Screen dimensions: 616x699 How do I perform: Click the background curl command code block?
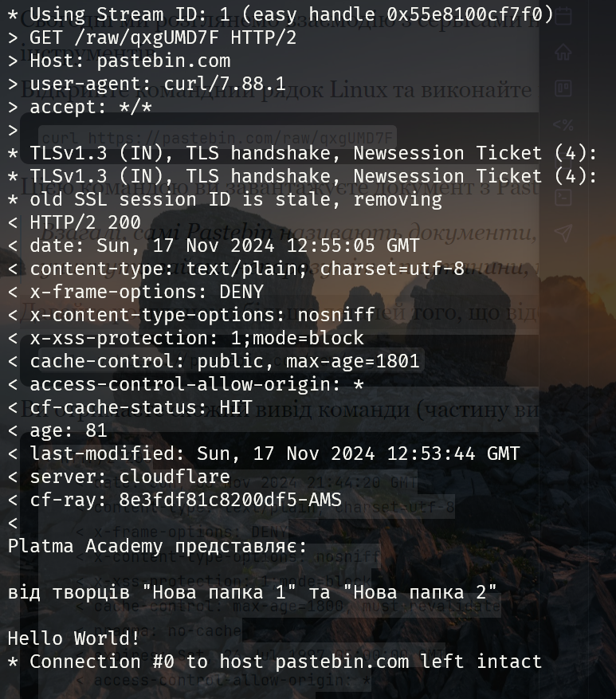217,139
